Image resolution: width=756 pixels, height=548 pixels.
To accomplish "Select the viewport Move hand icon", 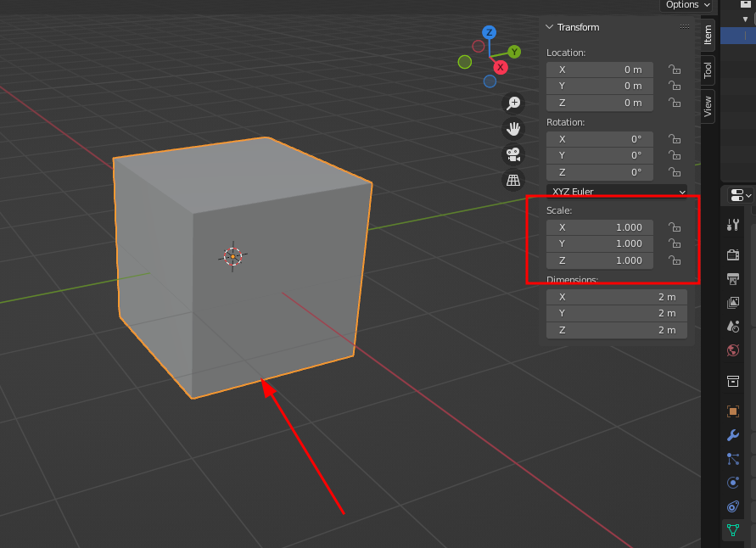I will click(x=513, y=128).
